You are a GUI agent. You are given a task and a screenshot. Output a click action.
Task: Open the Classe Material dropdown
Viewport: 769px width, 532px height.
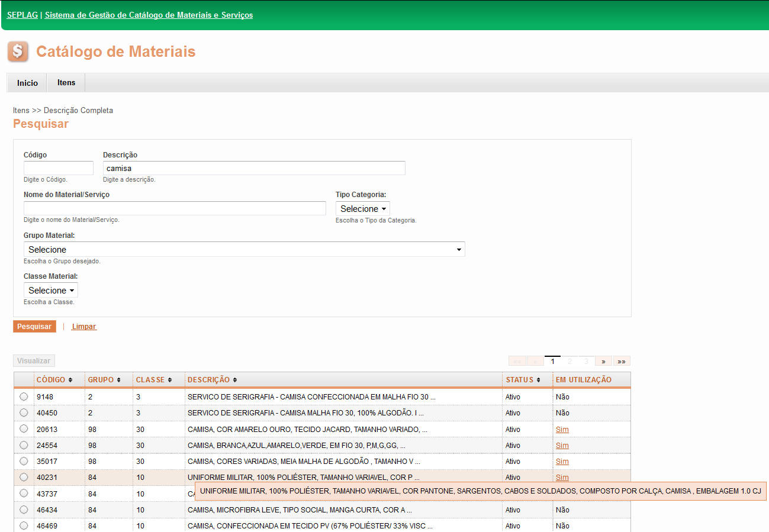click(51, 291)
